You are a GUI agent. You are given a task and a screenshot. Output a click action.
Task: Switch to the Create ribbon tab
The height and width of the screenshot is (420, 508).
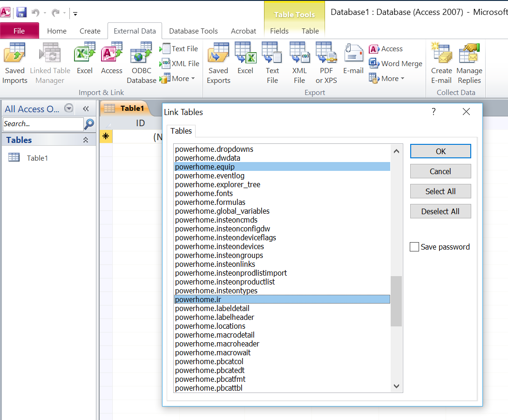tap(90, 31)
